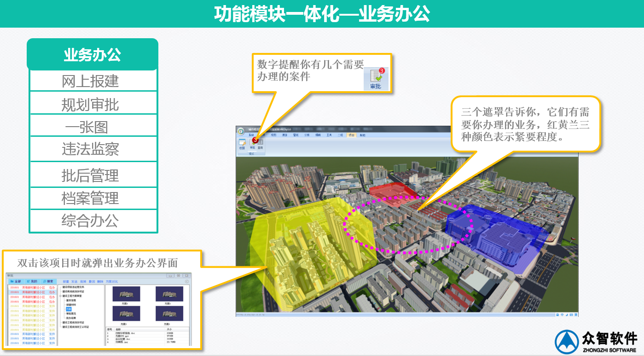Click the VRCity application logo in the title bar
This screenshot has width=644, height=356.
[241, 132]
